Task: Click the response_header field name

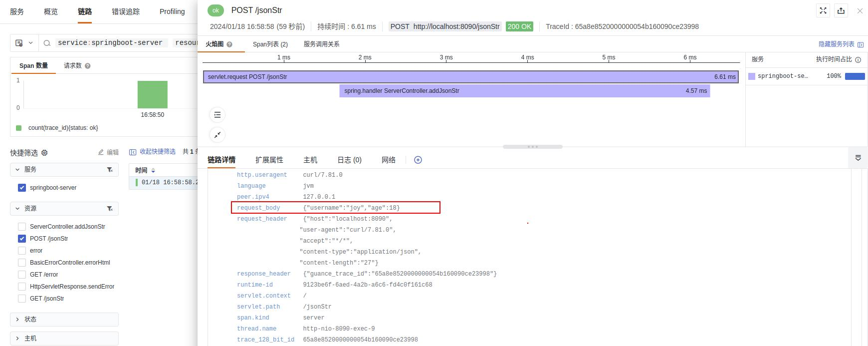Action: click(x=264, y=274)
